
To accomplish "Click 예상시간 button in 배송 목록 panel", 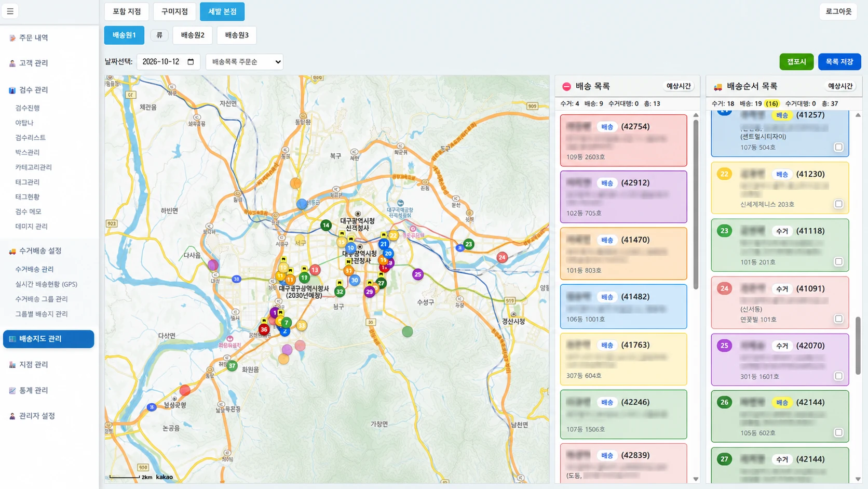I will pyautogui.click(x=679, y=86).
